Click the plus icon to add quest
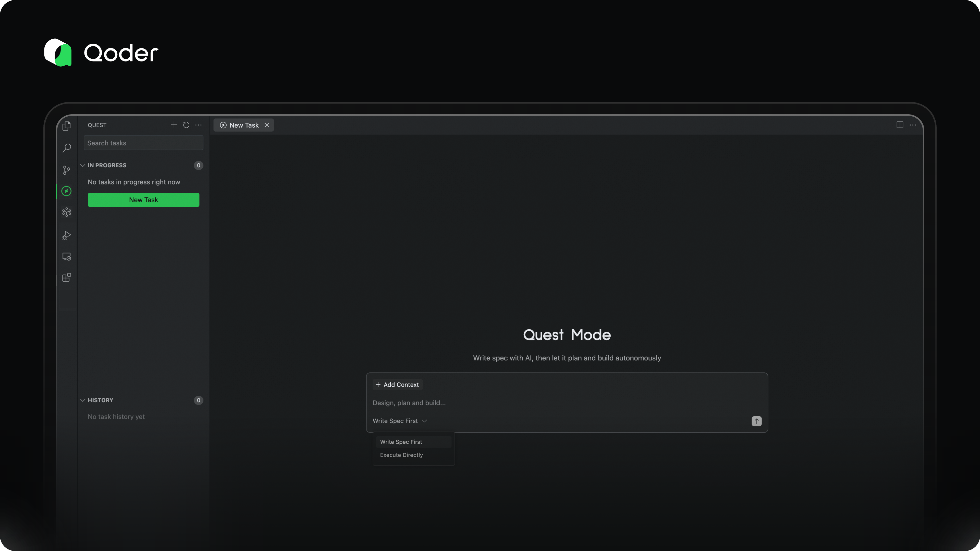Image resolution: width=980 pixels, height=551 pixels. [174, 125]
